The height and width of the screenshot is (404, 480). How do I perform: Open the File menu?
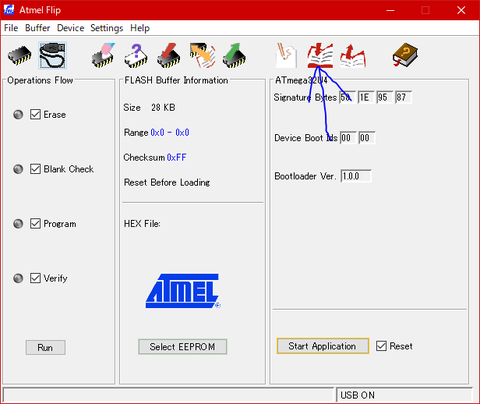[x=11, y=28]
